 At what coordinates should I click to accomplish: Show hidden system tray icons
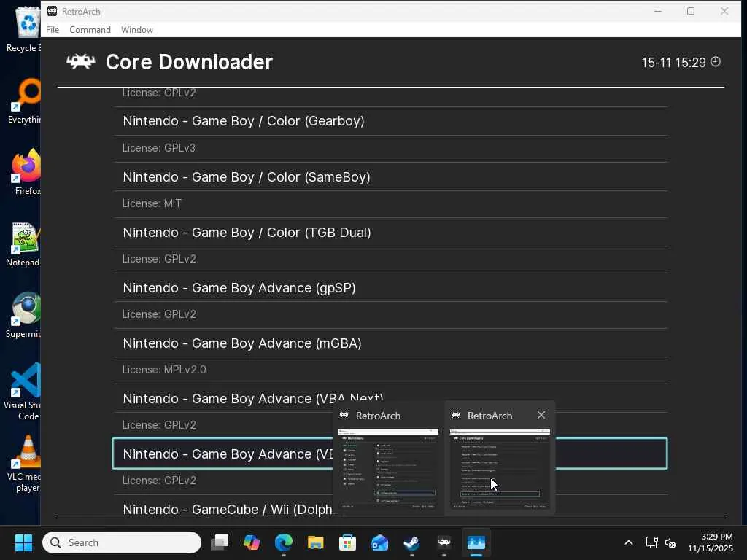tap(629, 542)
